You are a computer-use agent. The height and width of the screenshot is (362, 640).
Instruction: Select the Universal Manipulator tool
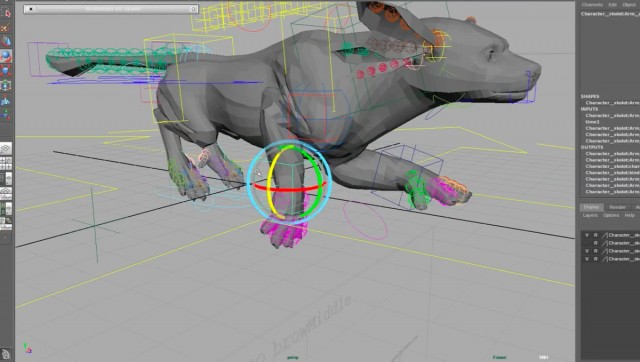(x=6, y=85)
